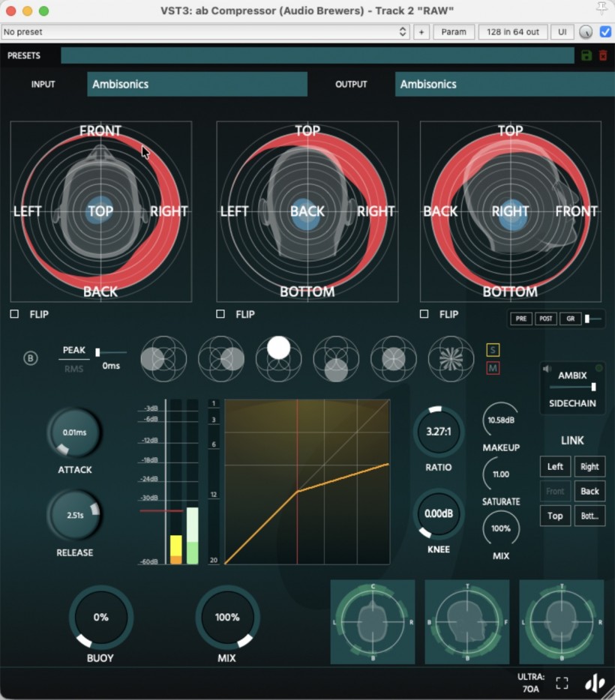Select the right-lobe polar pattern icon

pyautogui.click(x=221, y=359)
